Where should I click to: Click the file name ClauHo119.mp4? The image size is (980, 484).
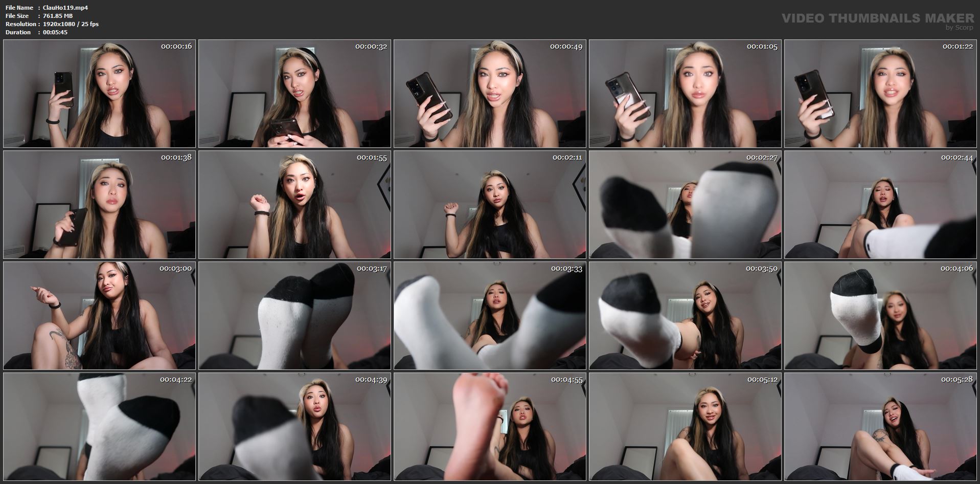65,8
